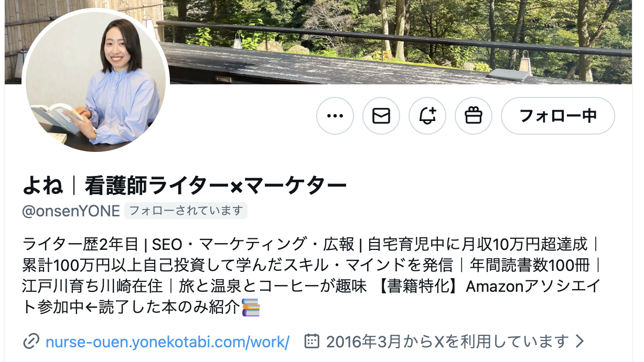Enable post notifications with the bell icon
This screenshot has height=362, width=644.
pyautogui.click(x=427, y=116)
